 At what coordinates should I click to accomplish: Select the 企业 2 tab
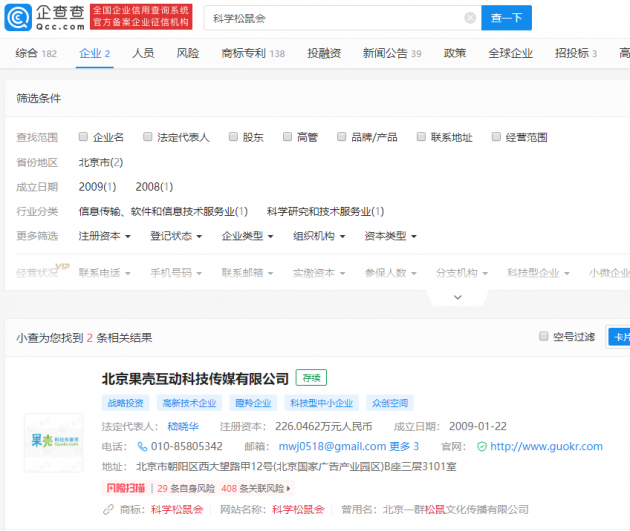pos(94,53)
